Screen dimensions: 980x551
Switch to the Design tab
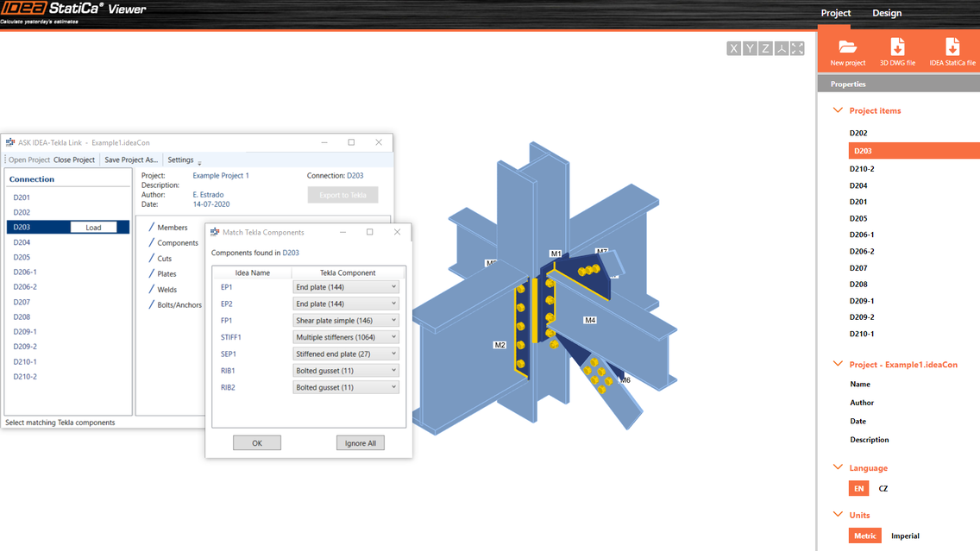click(887, 13)
